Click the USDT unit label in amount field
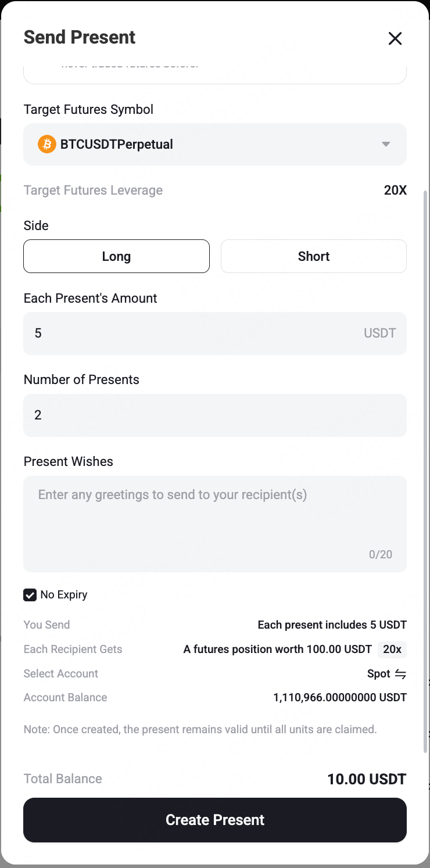 tap(380, 333)
